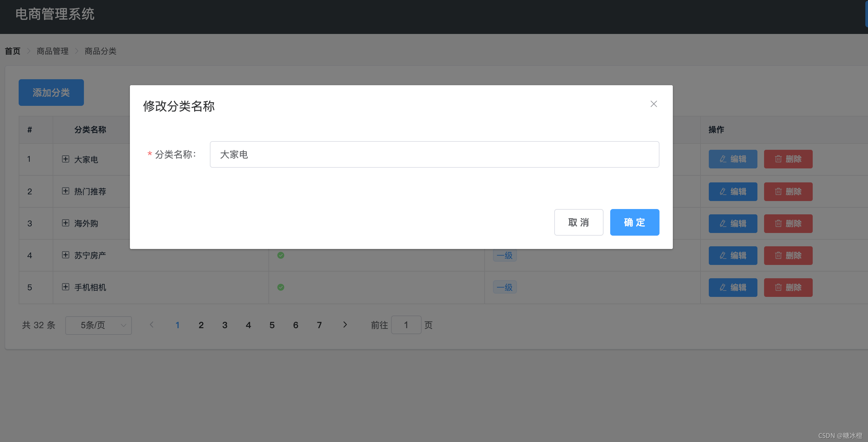Click the 前往 page number input box
Screen dimensions: 868x442
(406, 325)
